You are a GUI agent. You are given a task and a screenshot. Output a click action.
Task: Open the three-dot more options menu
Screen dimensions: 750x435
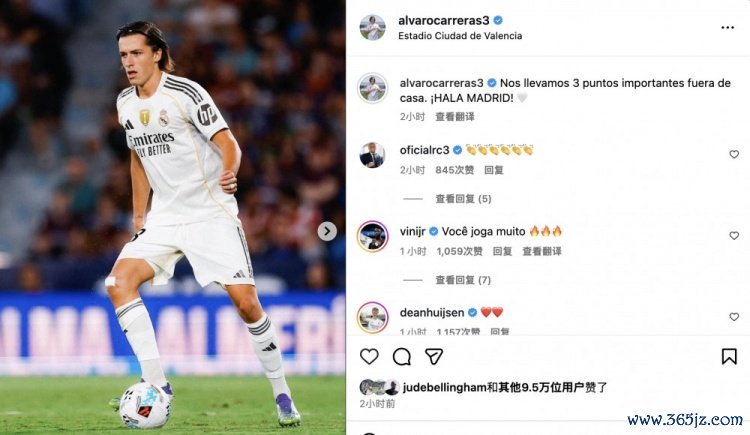coord(728,28)
